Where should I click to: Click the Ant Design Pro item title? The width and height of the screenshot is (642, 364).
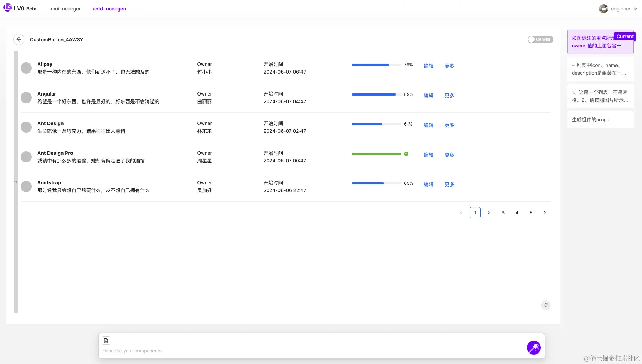55,153
